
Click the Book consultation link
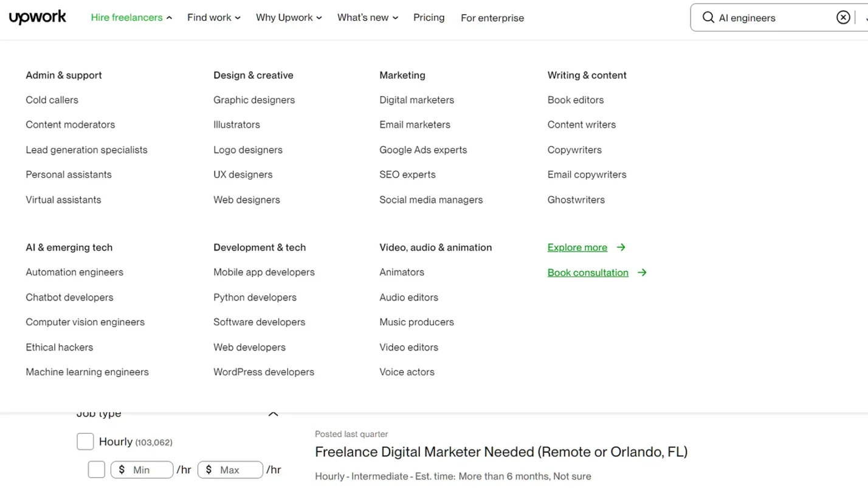(x=588, y=272)
